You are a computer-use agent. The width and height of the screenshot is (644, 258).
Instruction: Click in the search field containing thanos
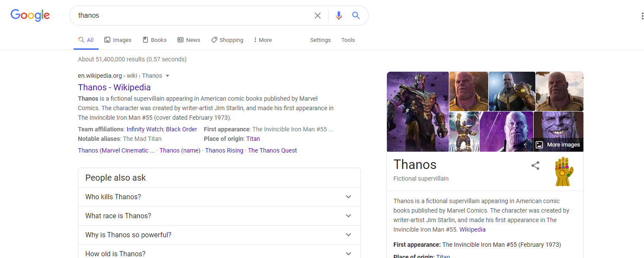pyautogui.click(x=193, y=16)
